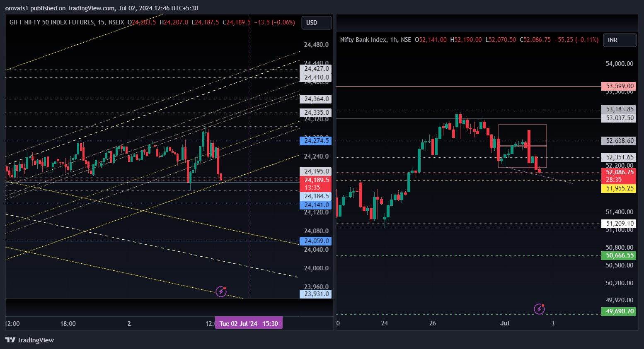Click the 13:35 countdown timer on left chart
The height and width of the screenshot is (349, 644).
[312, 188]
